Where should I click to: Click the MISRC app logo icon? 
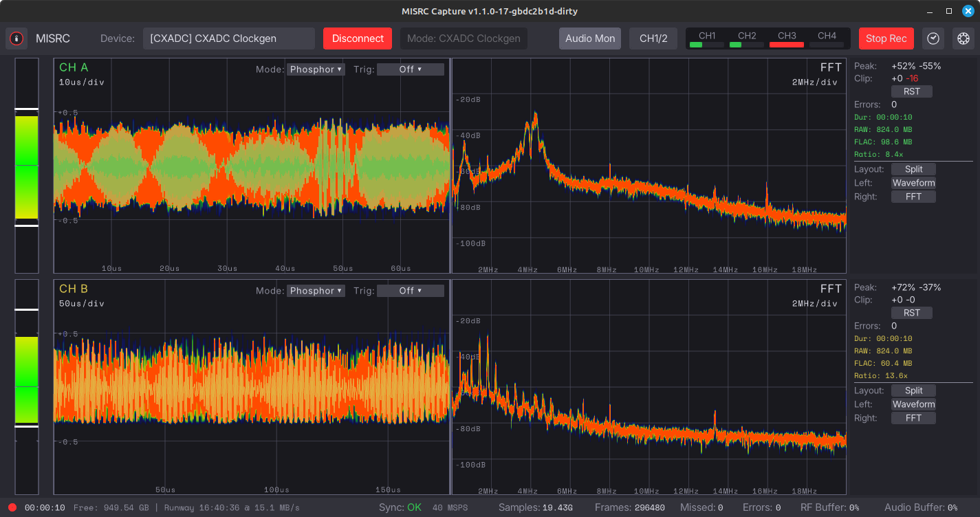point(17,38)
